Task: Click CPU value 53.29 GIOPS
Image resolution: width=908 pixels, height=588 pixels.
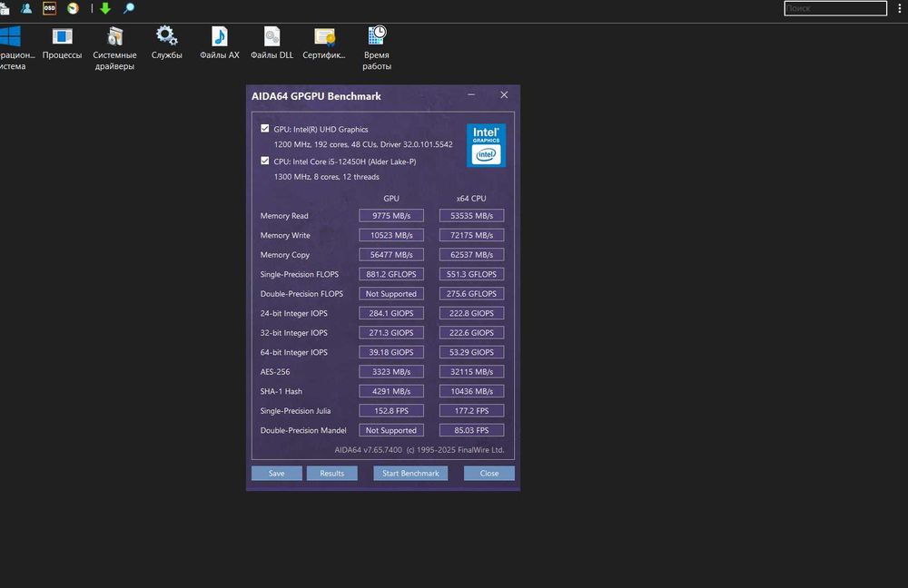Action: pos(471,352)
